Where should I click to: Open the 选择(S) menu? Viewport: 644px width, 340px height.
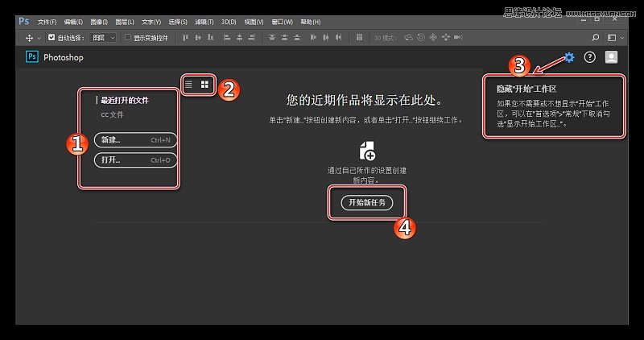[x=178, y=22]
